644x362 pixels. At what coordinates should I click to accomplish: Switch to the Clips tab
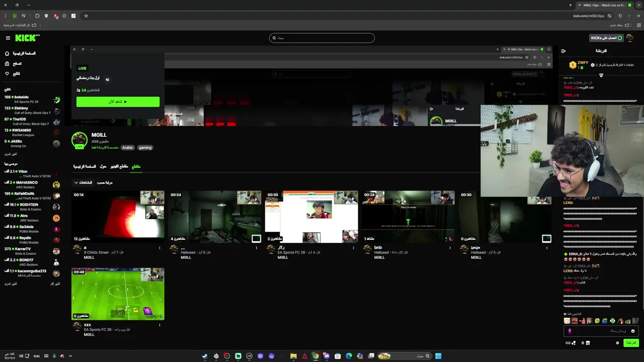136,166
